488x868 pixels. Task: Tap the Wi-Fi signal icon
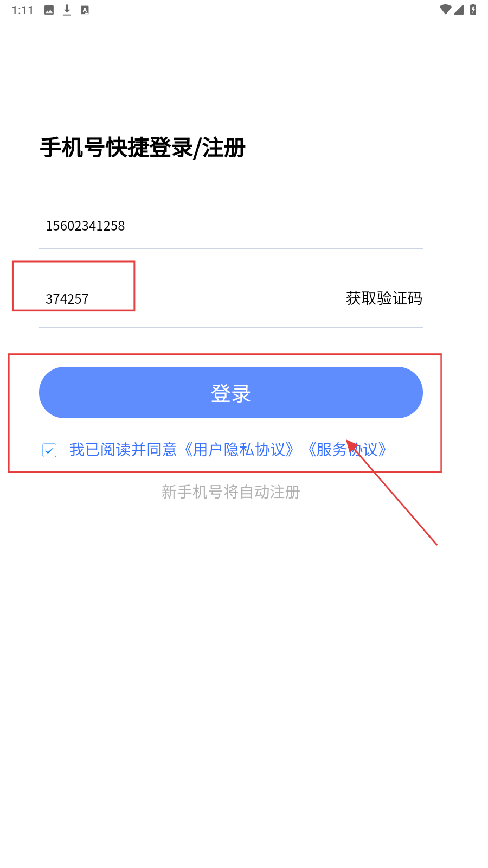coord(445,9)
